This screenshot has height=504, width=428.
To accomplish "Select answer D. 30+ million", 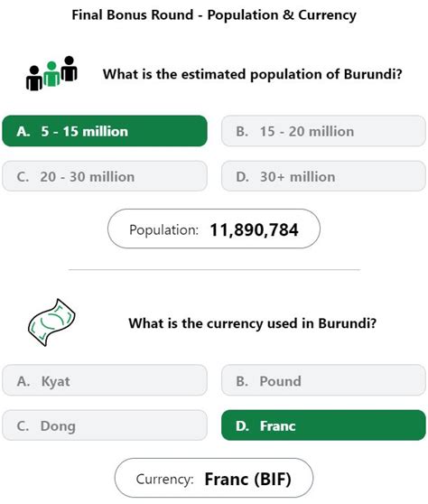I will 323,176.
